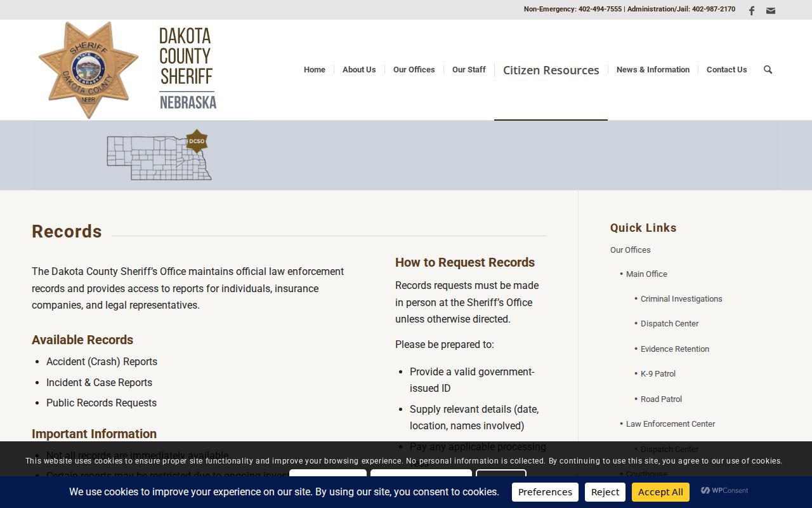Click the mail envelope icon
This screenshot has width=812, height=508.
771,10
